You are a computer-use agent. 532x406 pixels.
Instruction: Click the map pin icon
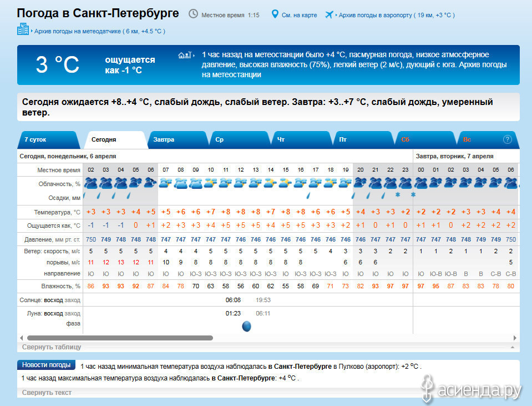275,14
